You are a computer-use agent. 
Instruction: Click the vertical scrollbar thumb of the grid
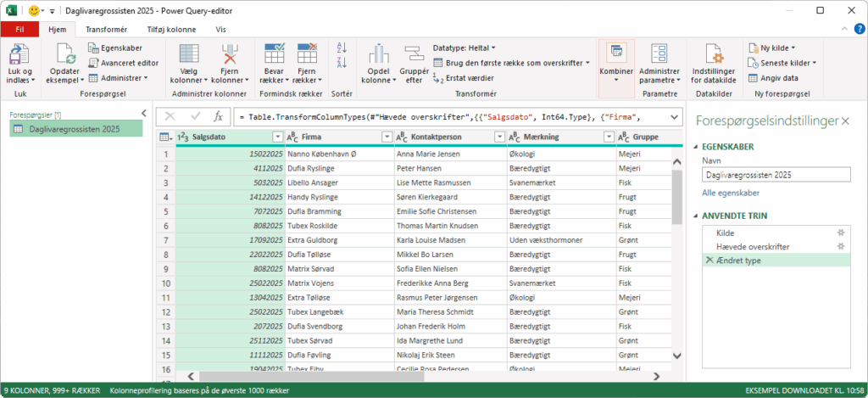pos(677,197)
